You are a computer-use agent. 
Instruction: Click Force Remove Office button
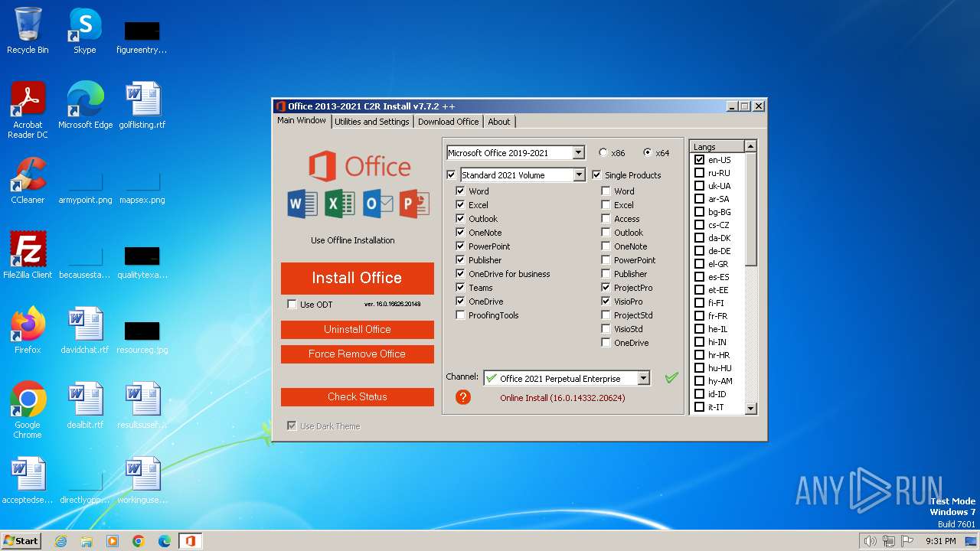pyautogui.click(x=357, y=354)
